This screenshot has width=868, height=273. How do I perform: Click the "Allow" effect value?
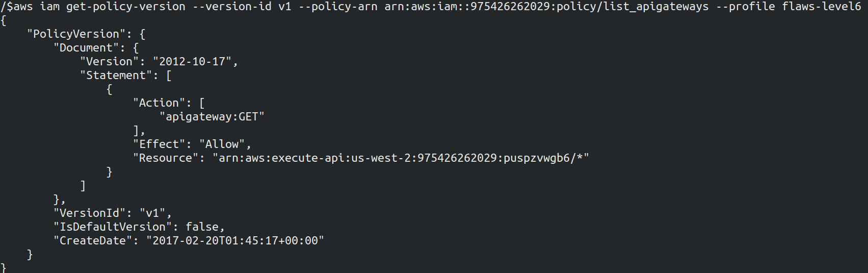tap(222, 144)
